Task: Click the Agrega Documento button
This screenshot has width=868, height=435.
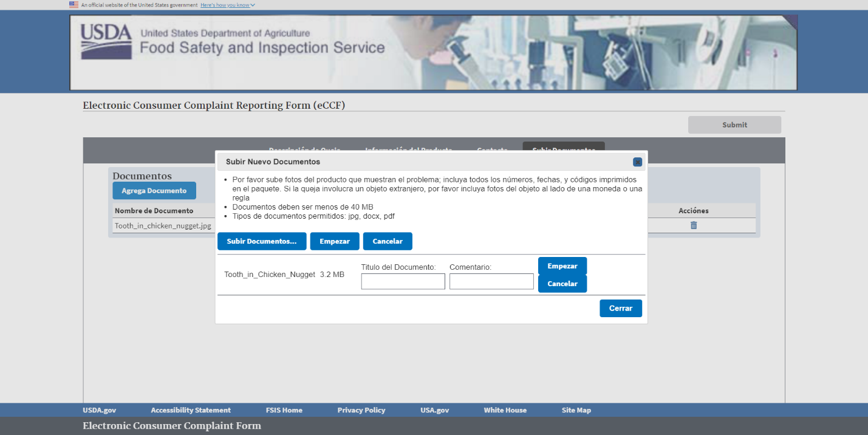Action: tap(154, 191)
